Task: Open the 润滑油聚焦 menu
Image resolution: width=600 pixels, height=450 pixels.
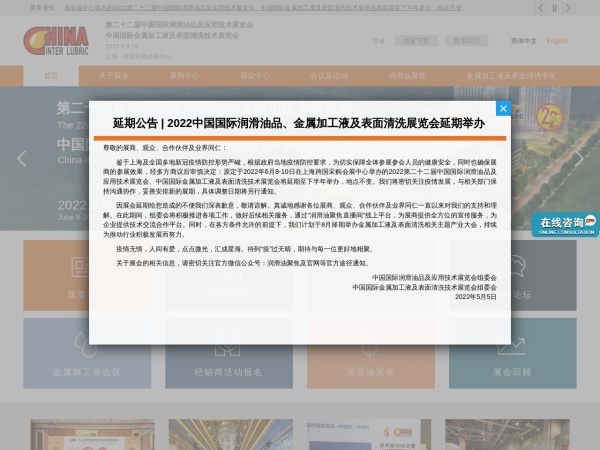Action: pos(407,76)
